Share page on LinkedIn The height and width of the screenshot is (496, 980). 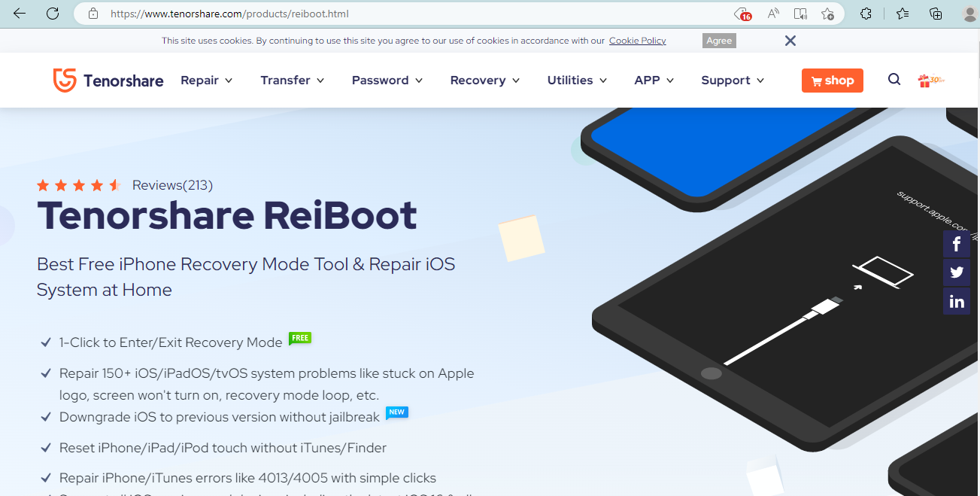tap(957, 301)
